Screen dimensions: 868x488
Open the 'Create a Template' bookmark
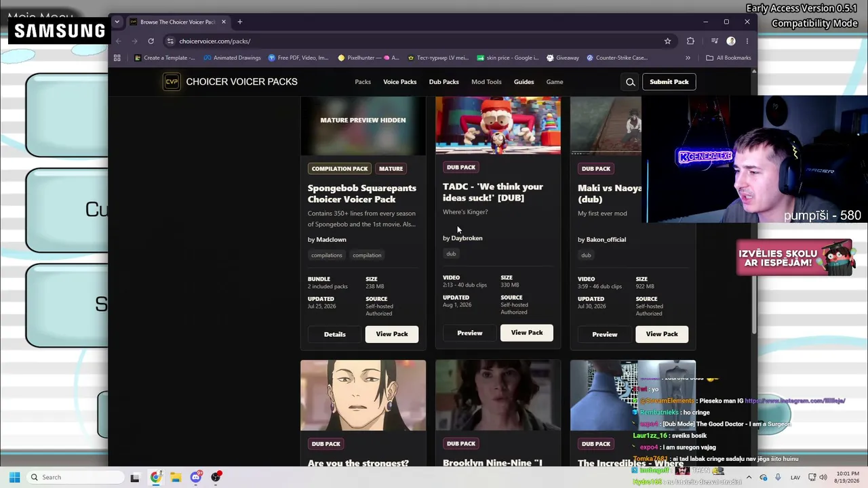(x=165, y=58)
